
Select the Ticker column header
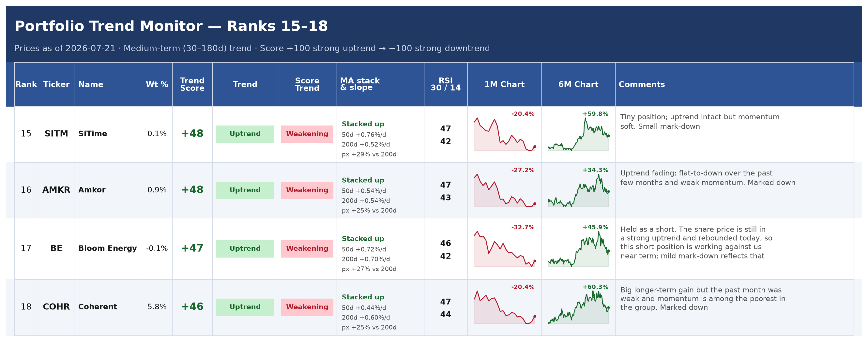pos(56,84)
